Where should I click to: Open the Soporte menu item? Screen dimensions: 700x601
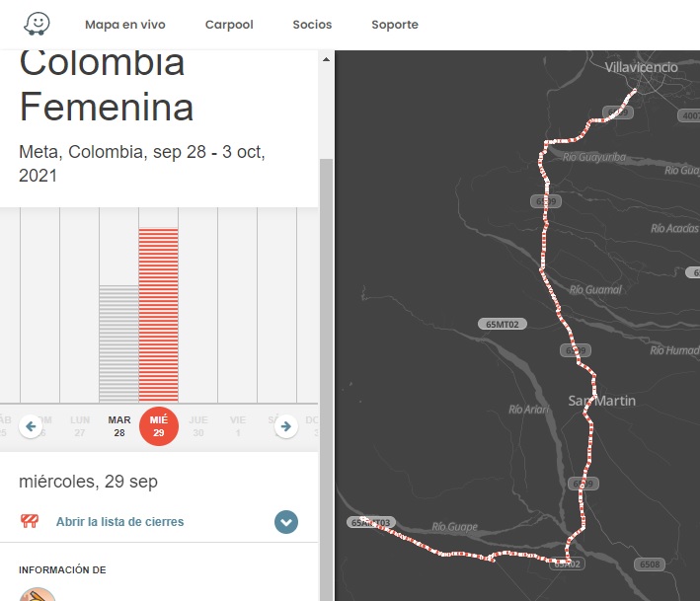point(395,25)
